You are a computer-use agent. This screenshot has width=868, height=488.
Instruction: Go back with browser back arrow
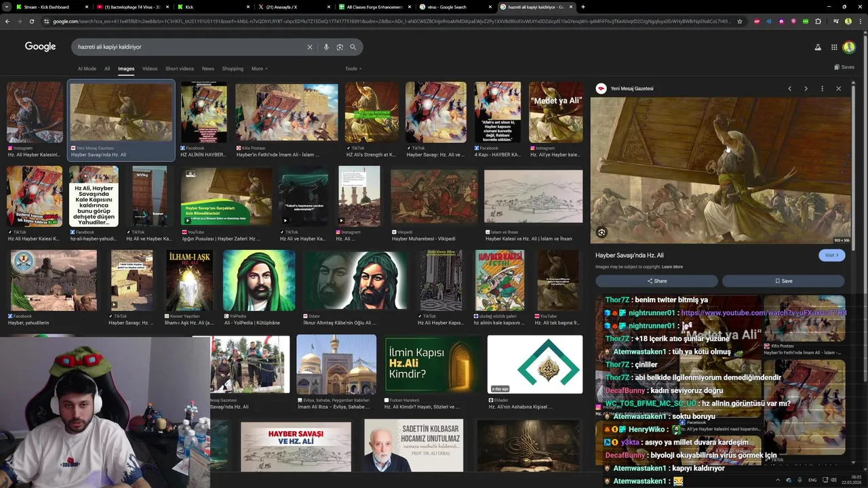[x=7, y=21]
